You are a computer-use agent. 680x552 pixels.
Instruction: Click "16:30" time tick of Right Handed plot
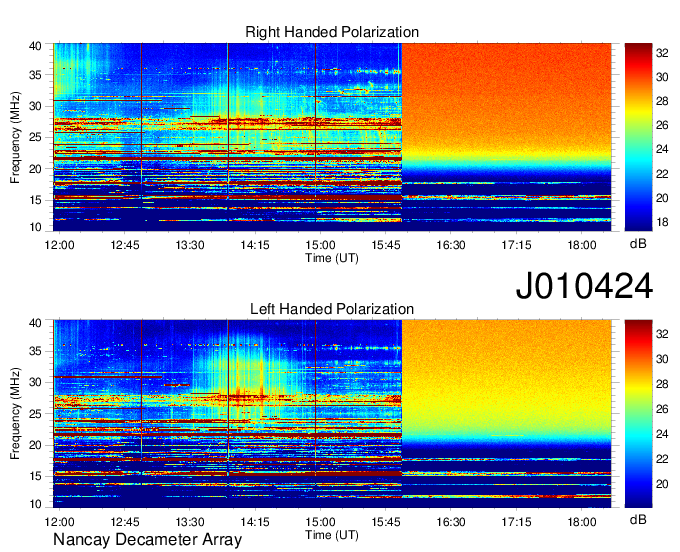(x=451, y=245)
